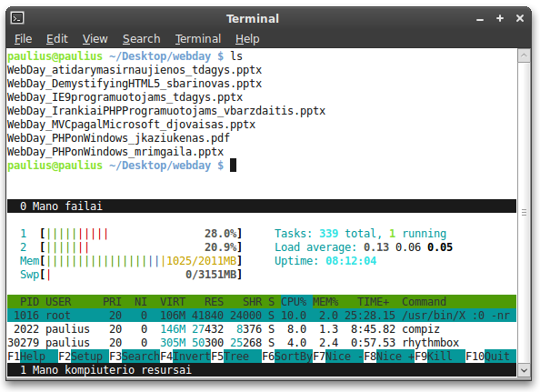
Task: Select the rhythmbox process row
Action: coord(262,343)
